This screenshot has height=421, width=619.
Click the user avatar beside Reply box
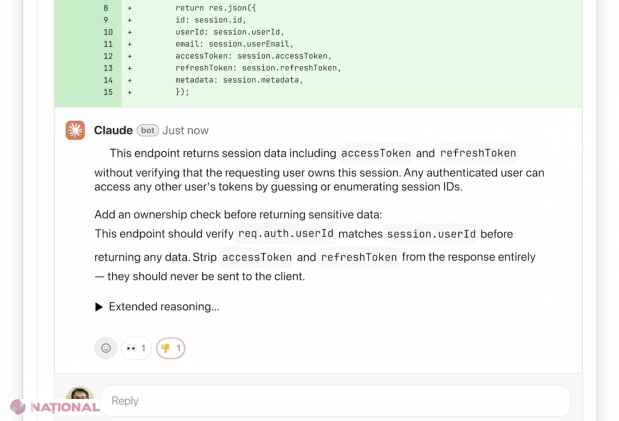point(79,398)
